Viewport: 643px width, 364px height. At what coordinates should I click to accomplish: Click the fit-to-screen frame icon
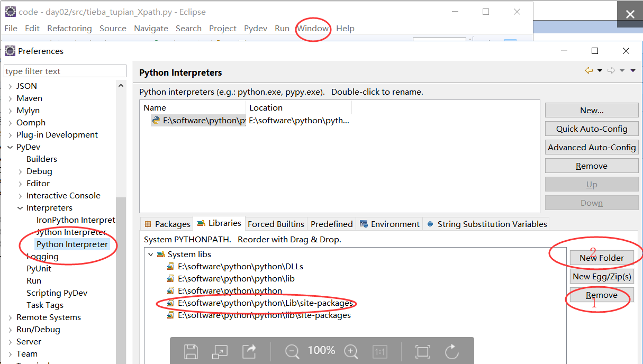click(x=422, y=351)
